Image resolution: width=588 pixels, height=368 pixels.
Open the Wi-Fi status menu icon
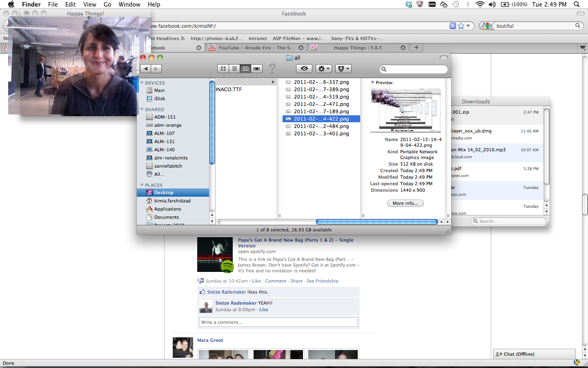point(480,4)
